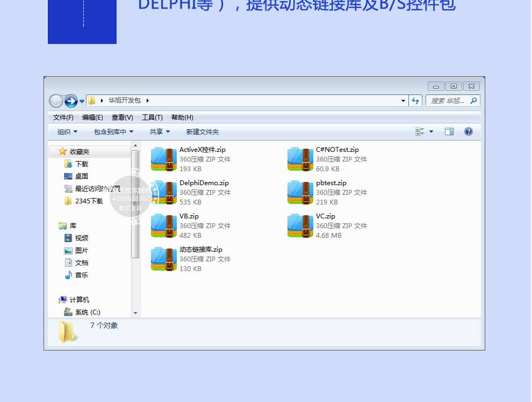Open the 共享 toolbar dropdown
This screenshot has height=402, width=532.
click(160, 131)
